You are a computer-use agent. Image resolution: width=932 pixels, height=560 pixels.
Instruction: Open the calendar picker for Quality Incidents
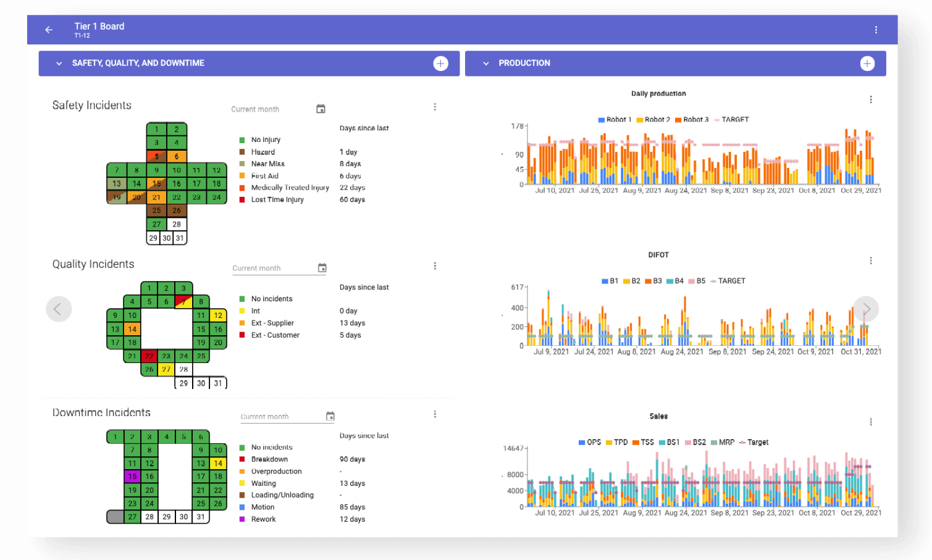click(322, 267)
